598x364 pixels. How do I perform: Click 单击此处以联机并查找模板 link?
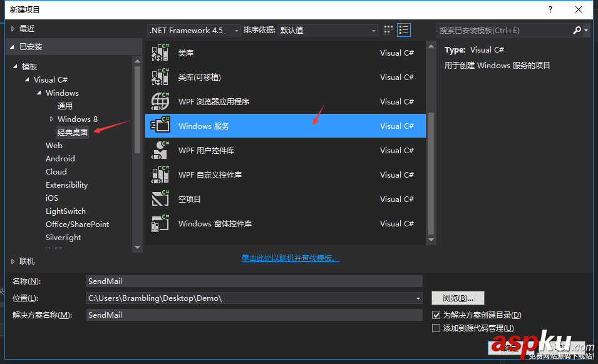click(x=290, y=258)
